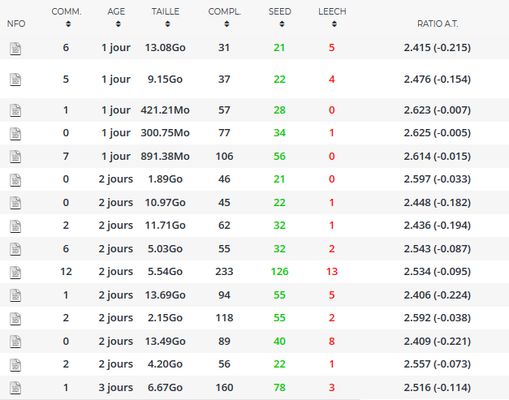View NFO of the 13.49Go torrent
509x400 pixels.
15,342
